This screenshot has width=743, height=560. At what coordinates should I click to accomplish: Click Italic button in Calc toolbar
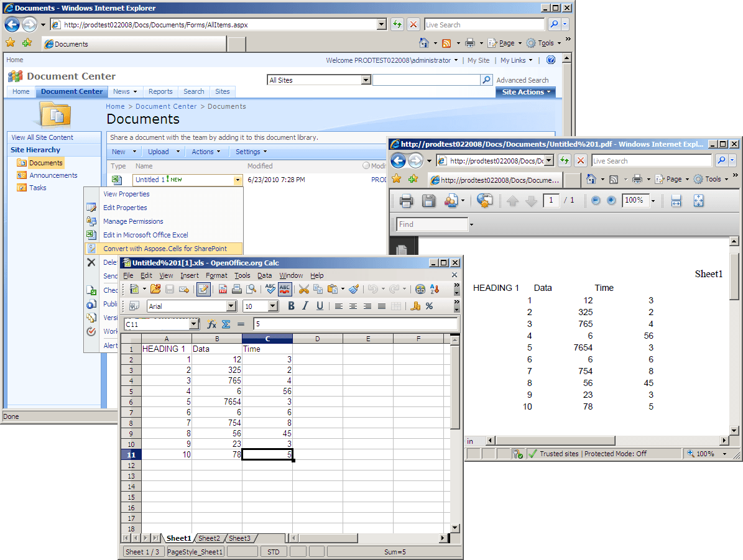click(x=306, y=306)
